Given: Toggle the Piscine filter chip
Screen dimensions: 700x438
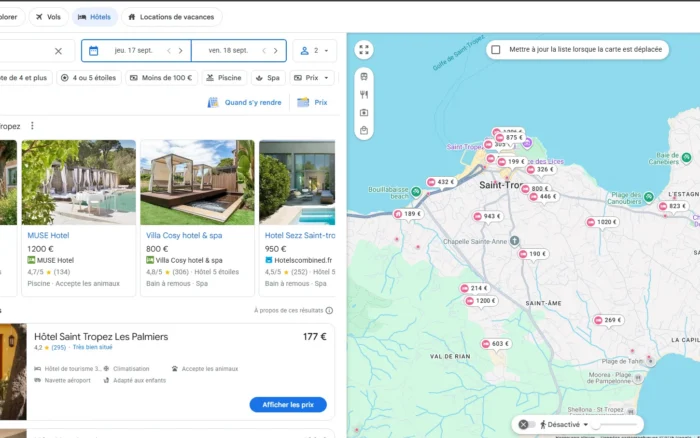Looking at the screenshot, I should point(224,78).
